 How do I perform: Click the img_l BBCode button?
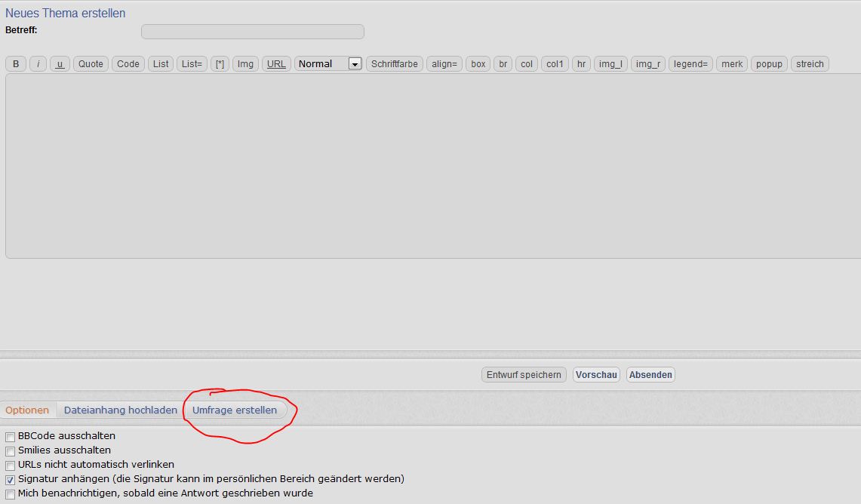click(610, 63)
